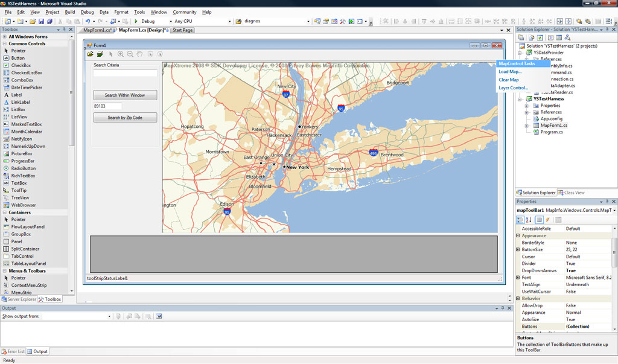This screenshot has width=618, height=364.
Task: Select the Zoom In tool on the map toolbar
Action: pos(121,54)
